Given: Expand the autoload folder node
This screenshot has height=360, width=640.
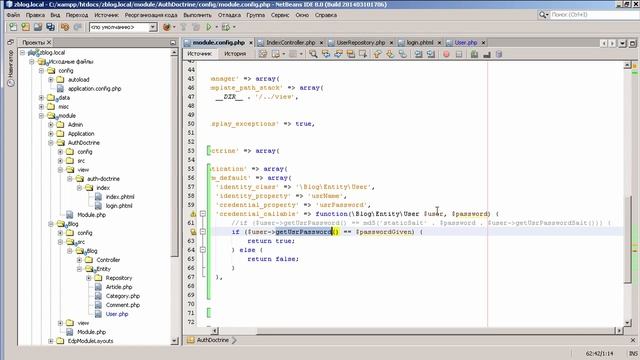Looking at the screenshot, I should pyautogui.click(x=51, y=80).
